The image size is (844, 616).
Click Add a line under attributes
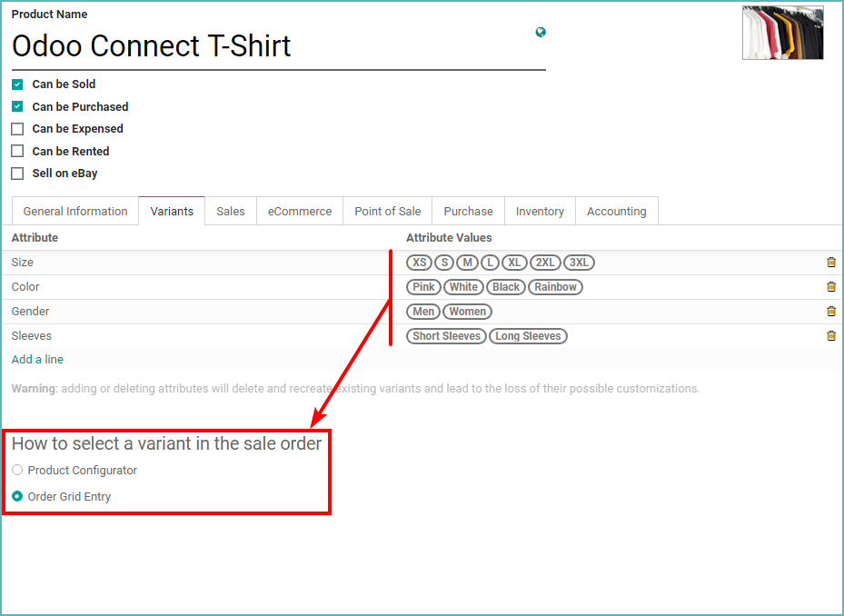[37, 359]
